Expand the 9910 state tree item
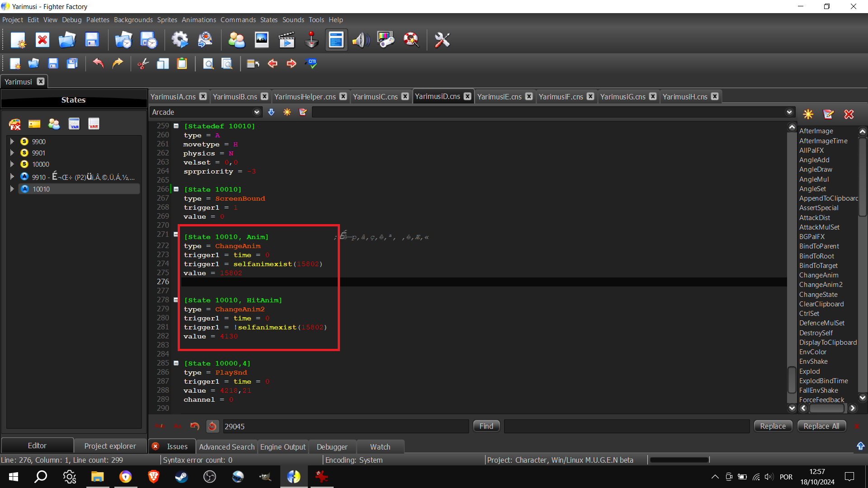The height and width of the screenshot is (488, 868). coord(12,177)
